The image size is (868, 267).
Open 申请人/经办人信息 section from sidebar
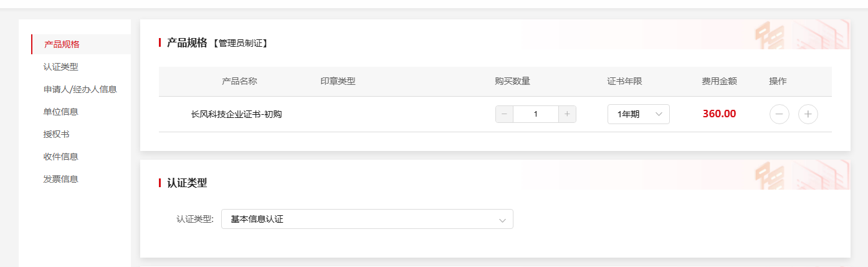coord(80,89)
